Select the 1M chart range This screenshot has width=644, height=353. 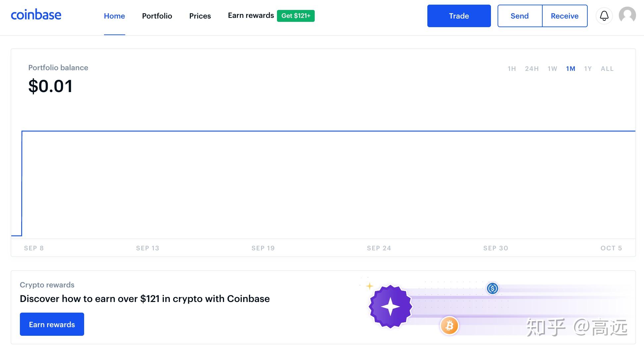tap(570, 69)
